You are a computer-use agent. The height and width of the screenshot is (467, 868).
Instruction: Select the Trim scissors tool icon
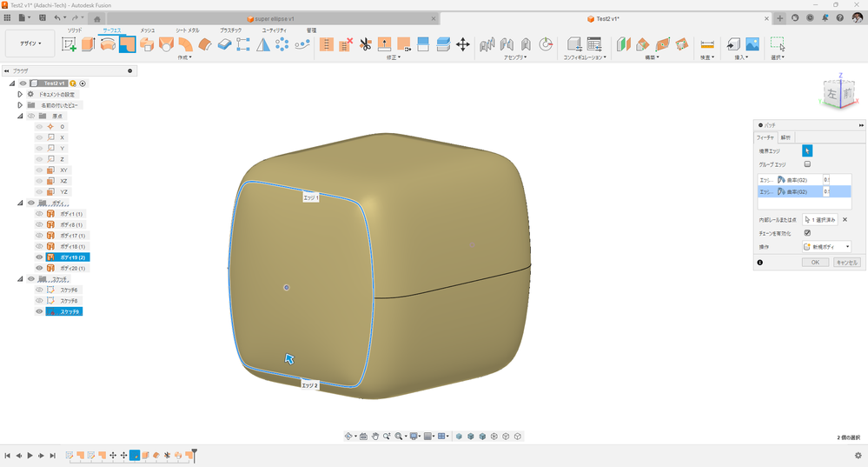[x=365, y=44]
